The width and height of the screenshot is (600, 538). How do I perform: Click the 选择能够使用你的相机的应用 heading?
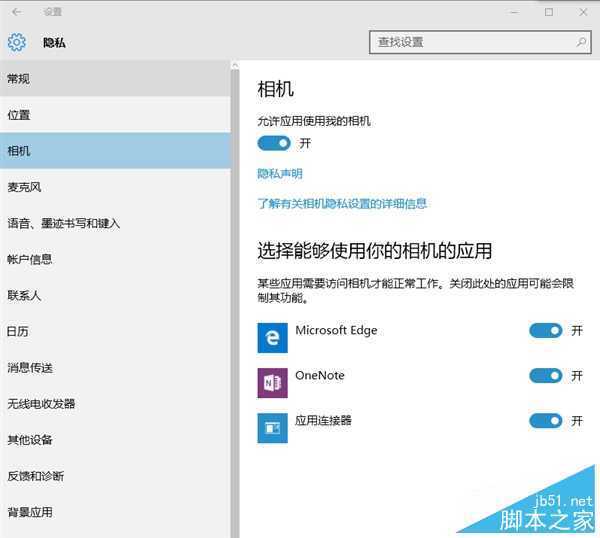[x=375, y=251]
